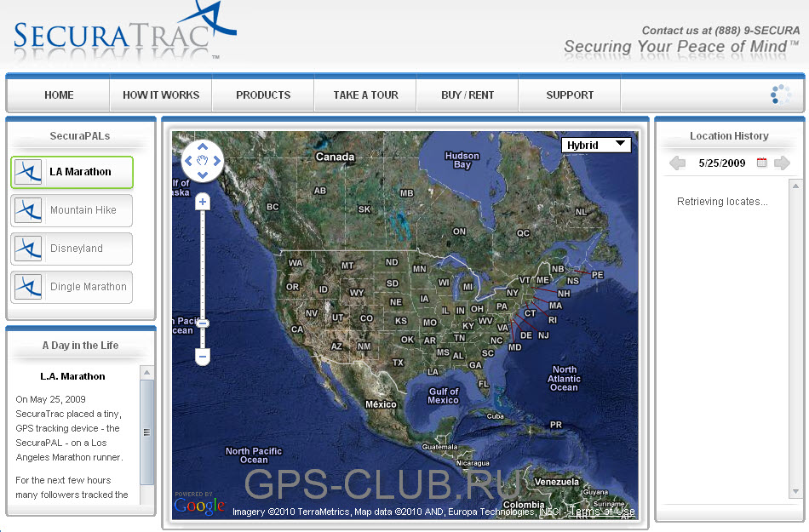Click the 'SecuraPALs' panel title
809x532 pixels.
pyautogui.click(x=80, y=136)
